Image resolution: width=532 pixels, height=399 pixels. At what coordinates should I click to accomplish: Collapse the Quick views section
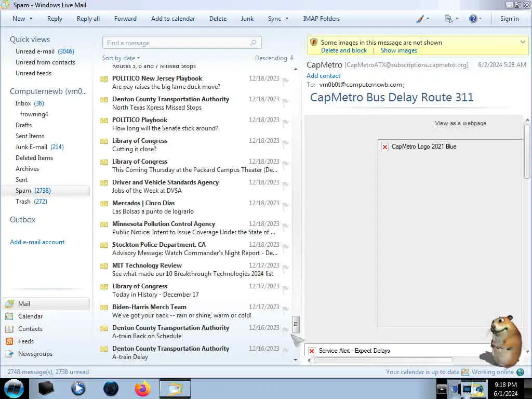tap(30, 39)
